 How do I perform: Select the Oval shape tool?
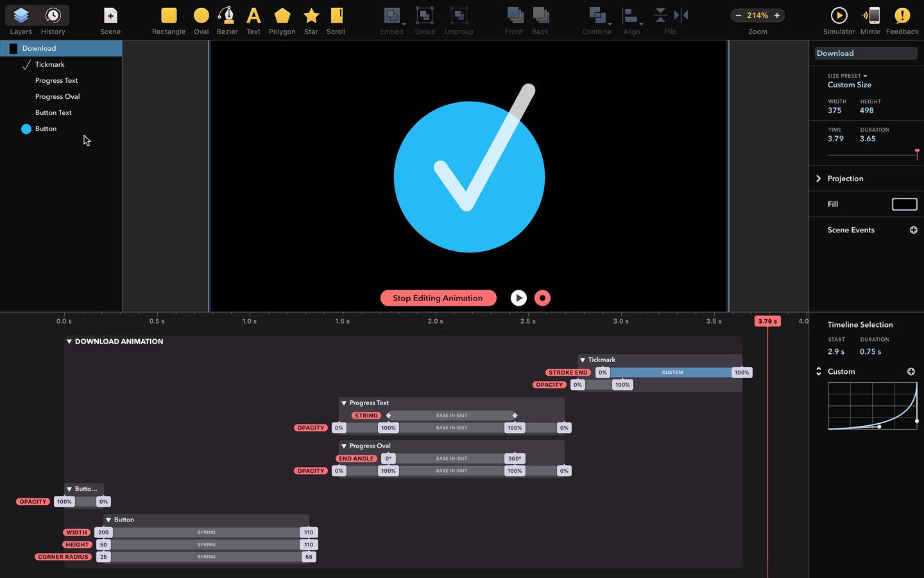click(x=201, y=21)
